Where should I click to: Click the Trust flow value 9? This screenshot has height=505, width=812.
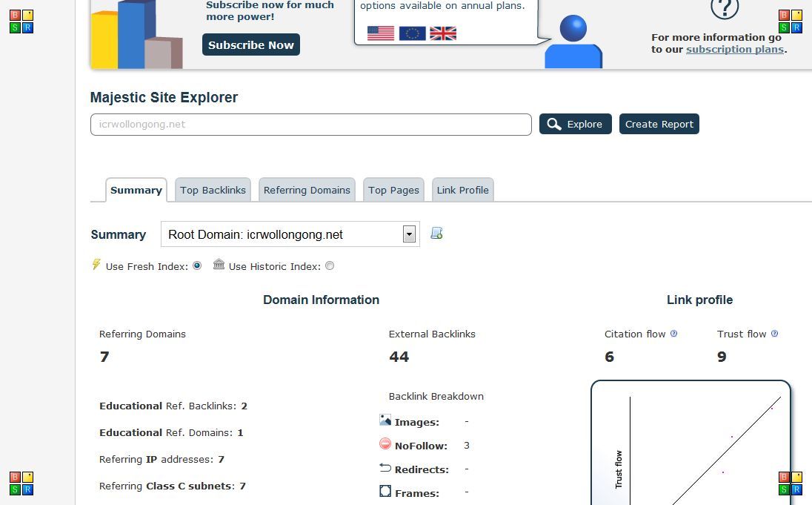[x=722, y=357]
